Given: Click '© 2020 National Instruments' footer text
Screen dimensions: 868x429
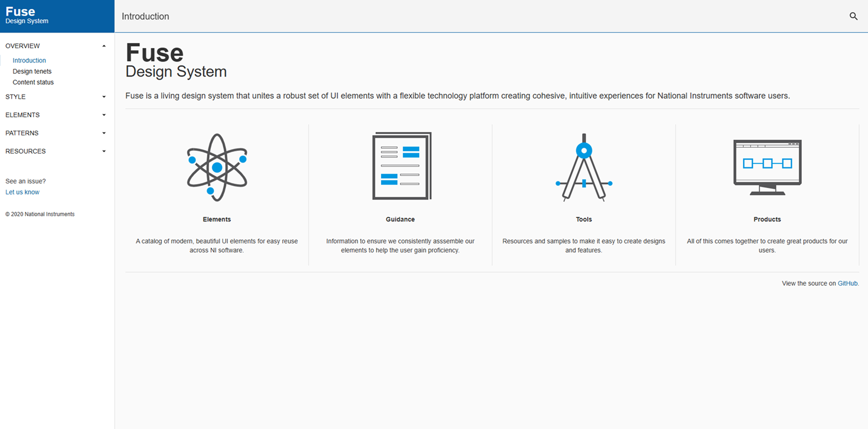Looking at the screenshot, I should tap(40, 214).
